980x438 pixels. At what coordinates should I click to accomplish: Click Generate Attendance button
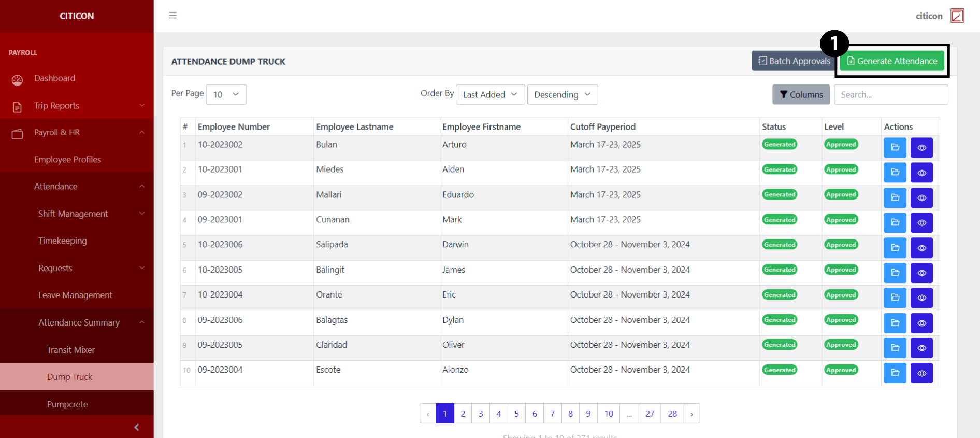click(x=892, y=61)
